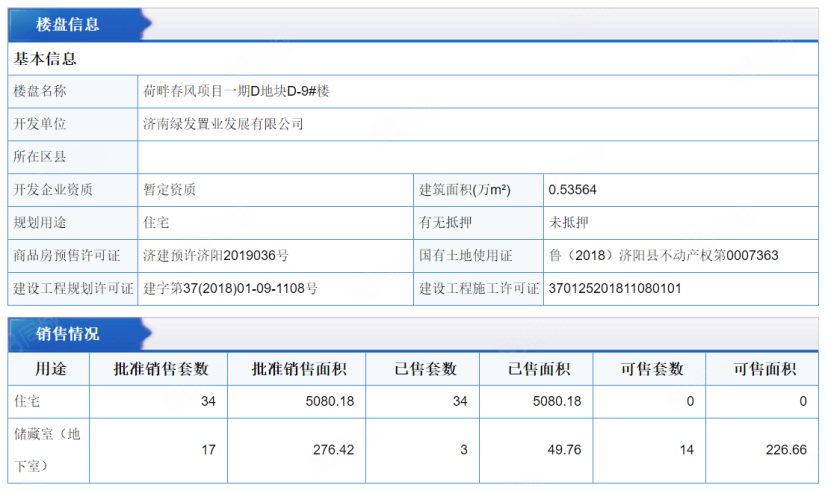Select the 未抵押 value
This screenshot has width=825, height=491.
point(569,223)
